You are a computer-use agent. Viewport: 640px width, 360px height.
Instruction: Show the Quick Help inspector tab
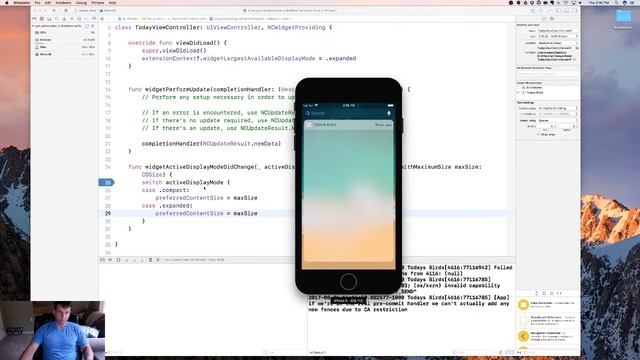click(x=551, y=19)
